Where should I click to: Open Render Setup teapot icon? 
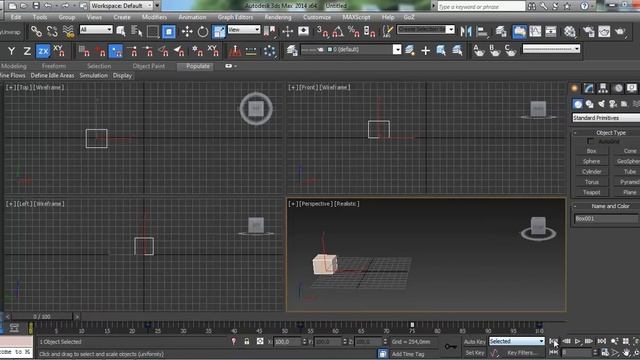pyautogui.click(x=589, y=31)
